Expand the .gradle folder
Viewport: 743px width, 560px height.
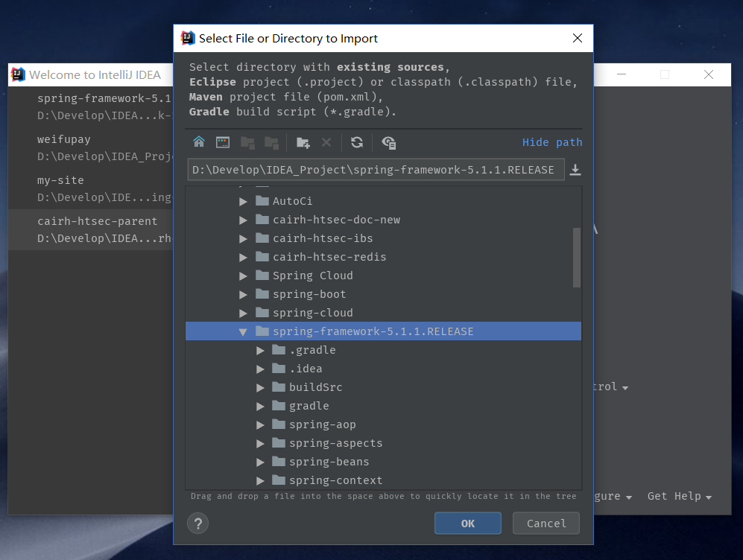pos(260,350)
